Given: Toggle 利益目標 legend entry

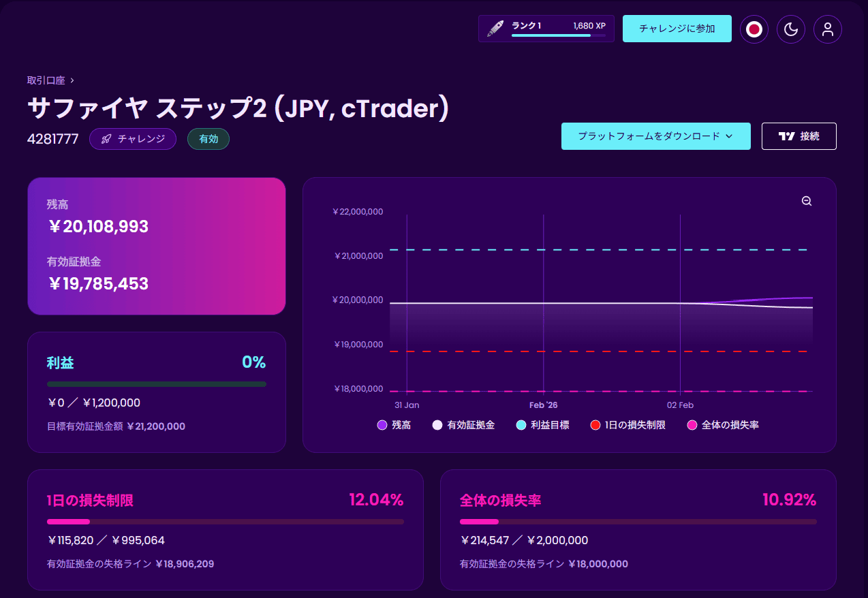Looking at the screenshot, I should pos(542,425).
